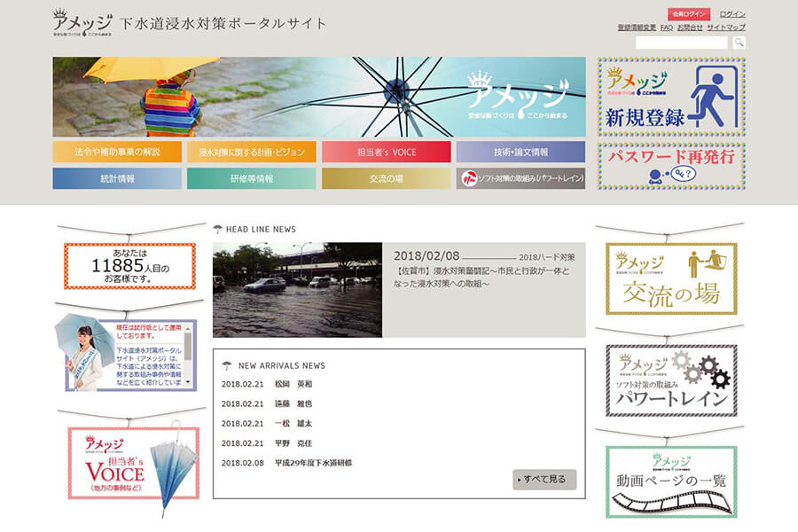The height and width of the screenshot is (532, 798).
Task: Click the 下水道浸水対策ポータルサイト title text
Action: [x=223, y=23]
